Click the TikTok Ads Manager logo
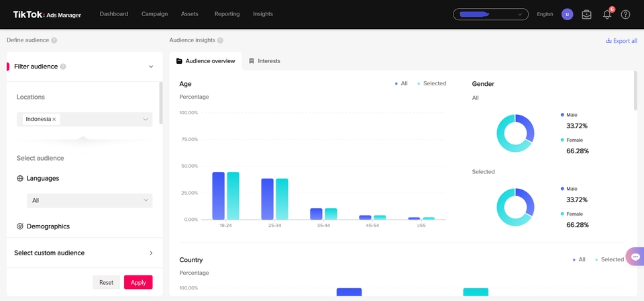The width and height of the screenshot is (644, 301). [47, 14]
